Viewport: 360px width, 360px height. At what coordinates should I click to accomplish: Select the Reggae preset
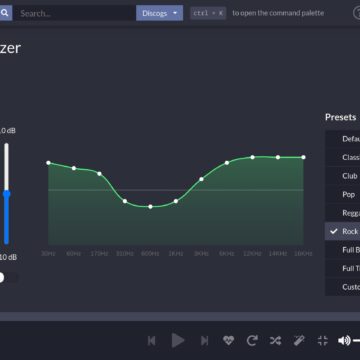[342, 213]
